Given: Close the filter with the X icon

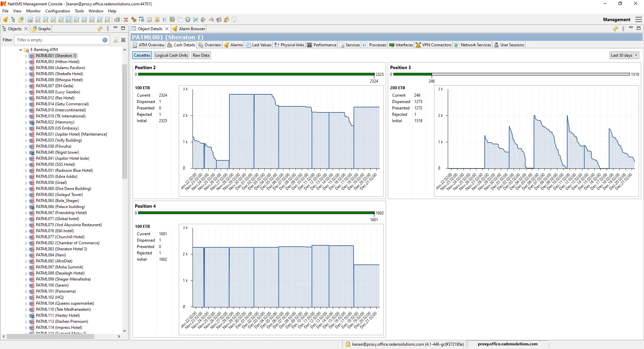Looking at the screenshot, I should pos(123,40).
